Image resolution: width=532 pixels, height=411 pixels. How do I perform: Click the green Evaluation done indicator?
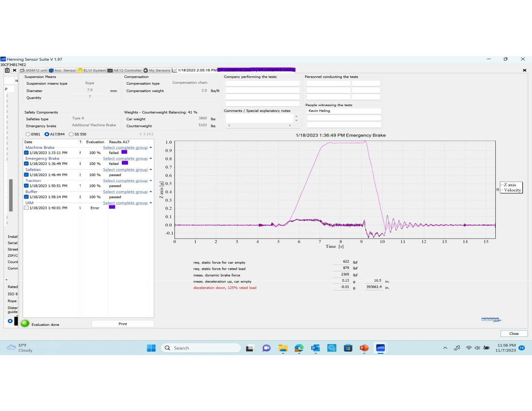(x=25, y=324)
